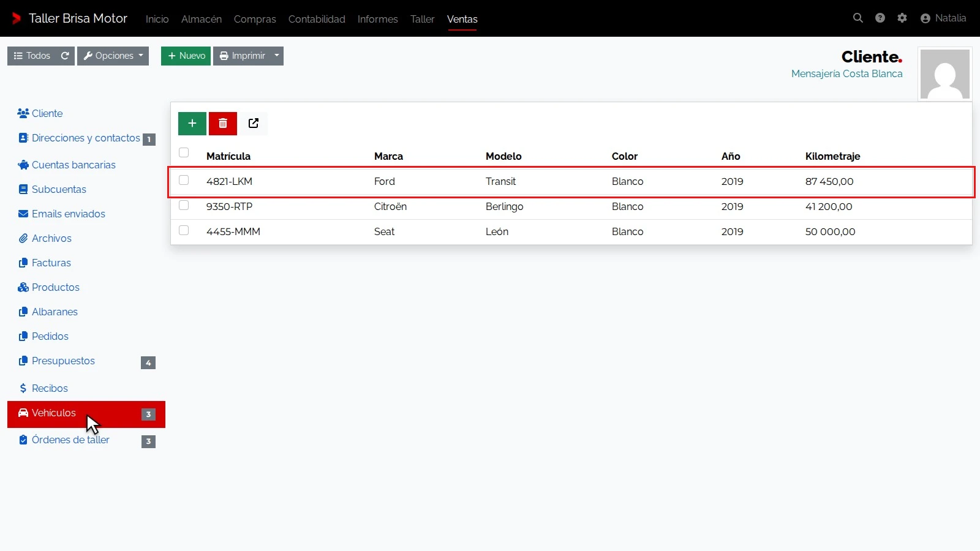
Task: Click the refresh icon next to Todos
Action: click(65, 56)
